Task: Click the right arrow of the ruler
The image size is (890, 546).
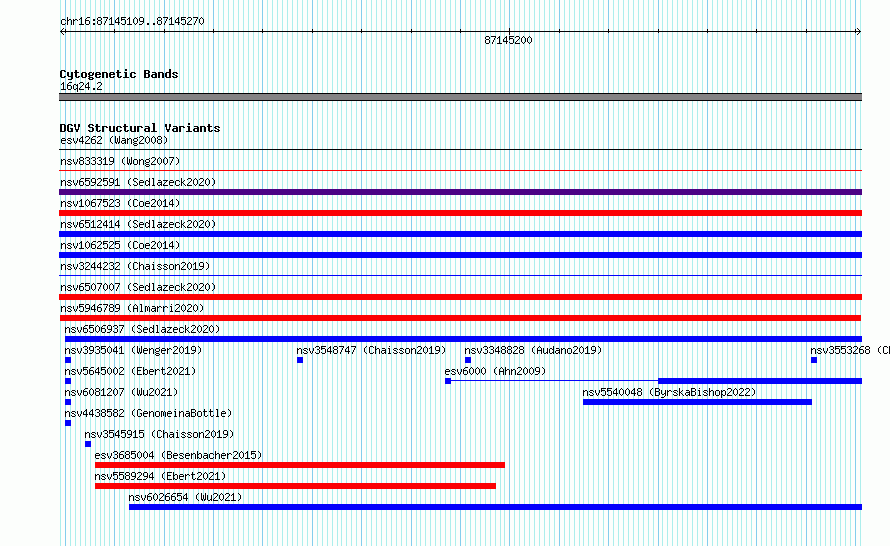Action: [858, 32]
